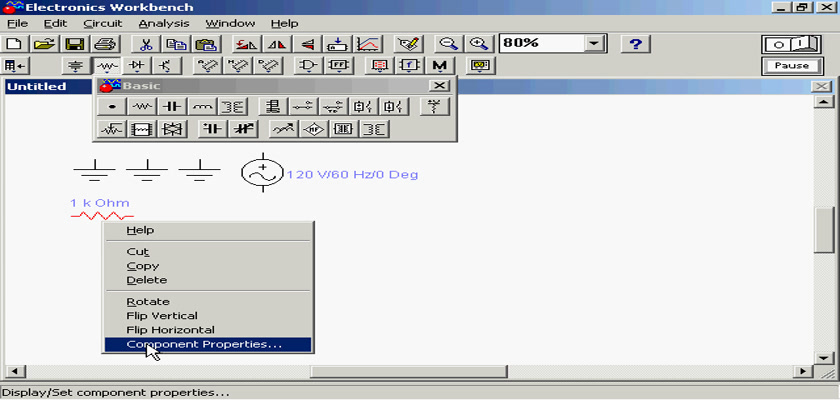840x400 pixels.
Task: Open the Sources parts bin
Action: 76,66
